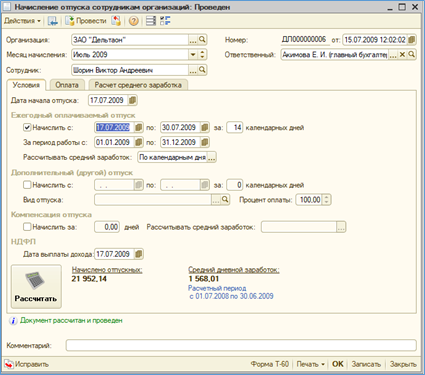This screenshot has width=425, height=375.
Task: Click the calendar icon beside document date
Action: pyautogui.click(x=412, y=40)
